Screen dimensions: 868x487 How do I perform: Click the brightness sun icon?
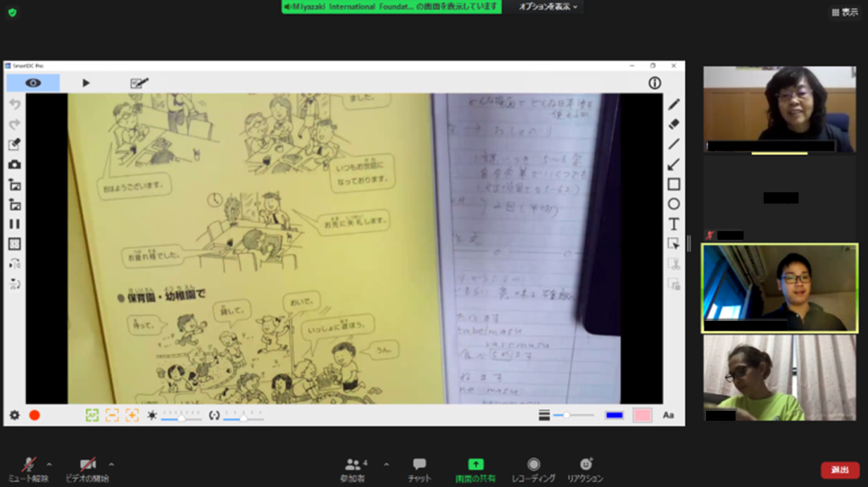pos(152,415)
